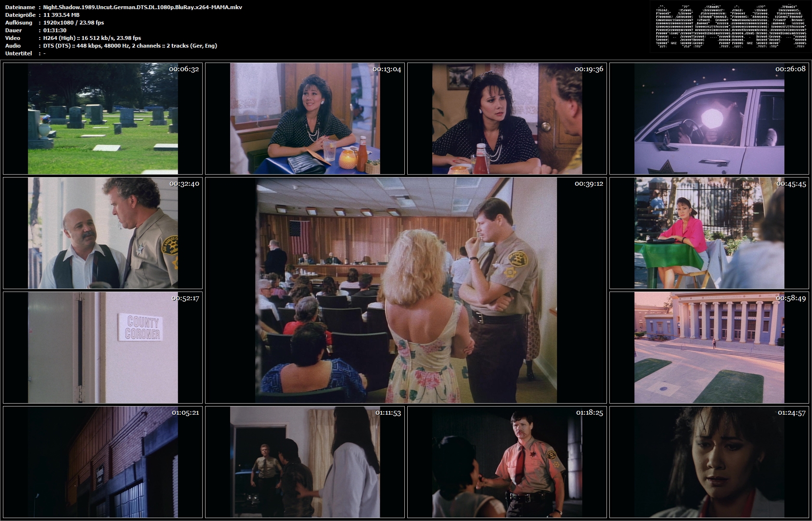Click the 00:39:12 timestamp
The image size is (812, 521).
click(x=589, y=184)
